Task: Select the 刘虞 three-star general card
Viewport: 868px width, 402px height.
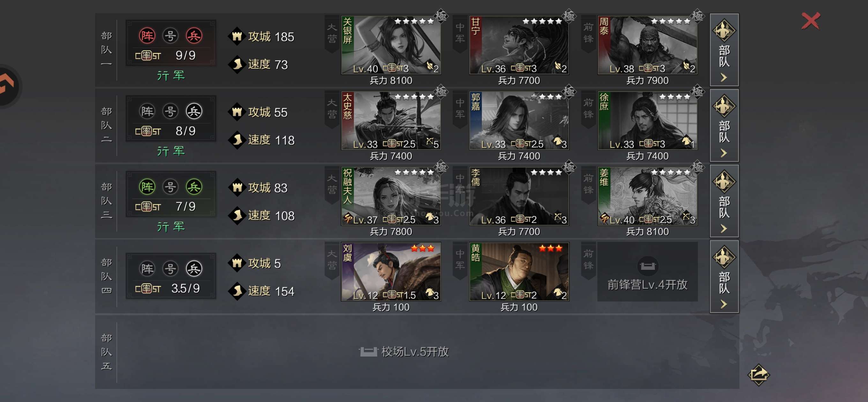Action: (391, 272)
